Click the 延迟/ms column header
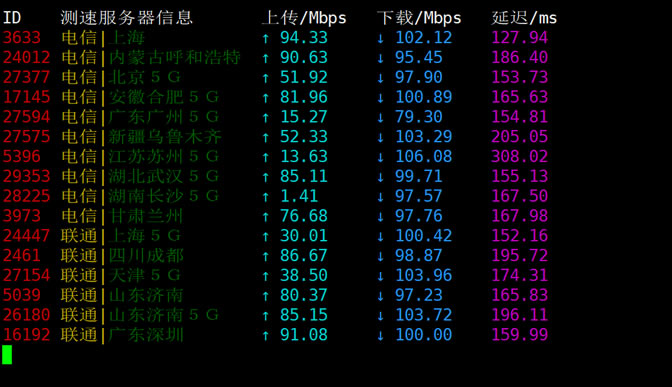 tap(524, 18)
